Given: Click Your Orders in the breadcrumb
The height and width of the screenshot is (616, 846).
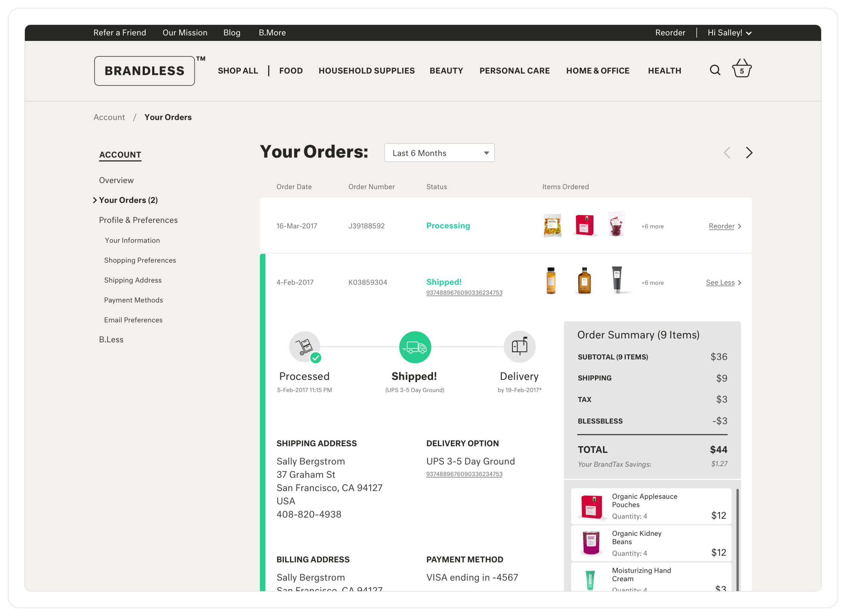Looking at the screenshot, I should pos(168,117).
